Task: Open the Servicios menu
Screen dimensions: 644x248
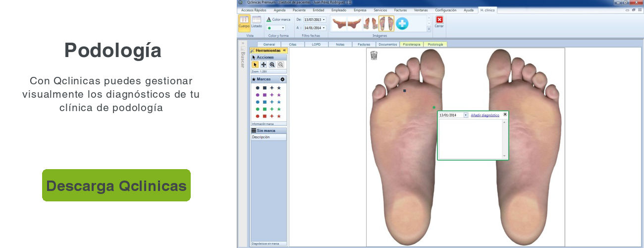Action: click(380, 10)
